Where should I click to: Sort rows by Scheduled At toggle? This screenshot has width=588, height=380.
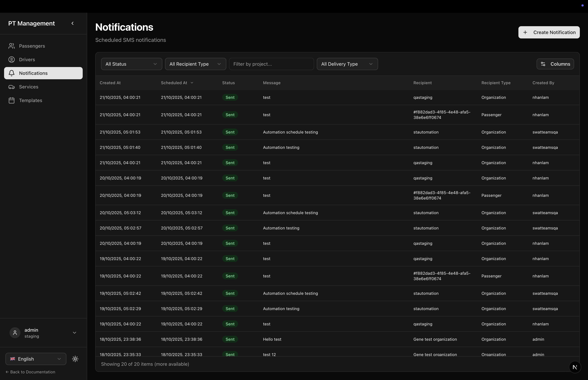coord(192,83)
